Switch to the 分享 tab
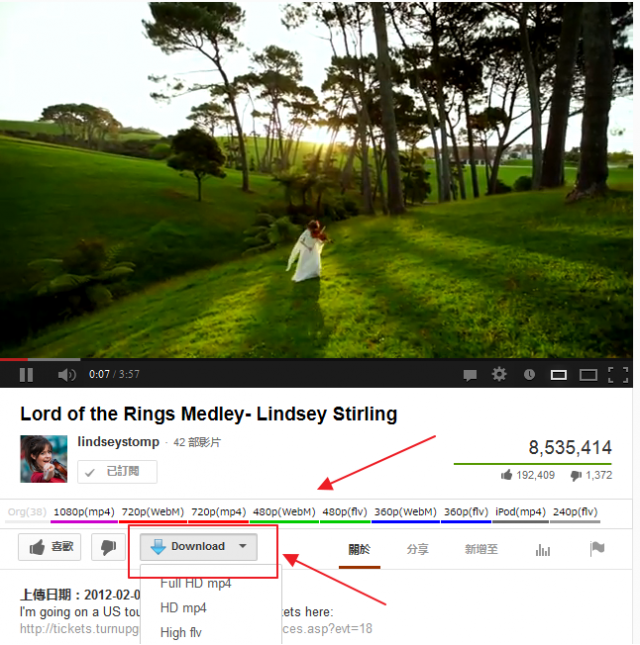640x645 pixels. pos(417,549)
